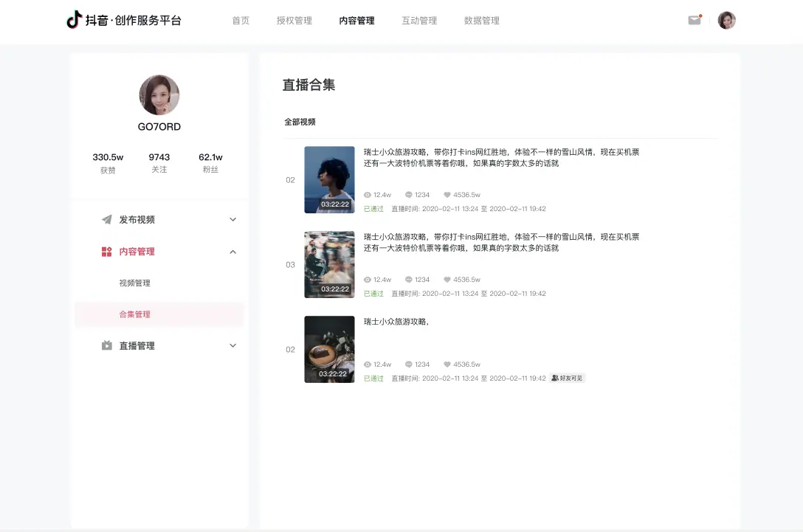Click the heart icon of third video
Image resolution: width=803 pixels, height=532 pixels.
point(447,365)
